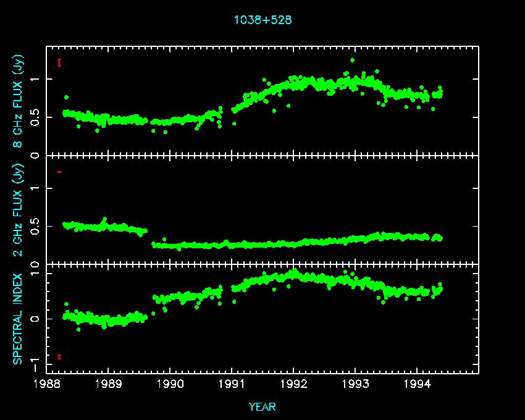Click the red error bar in spectral index panel
The width and height of the screenshot is (525, 420).
point(59,356)
